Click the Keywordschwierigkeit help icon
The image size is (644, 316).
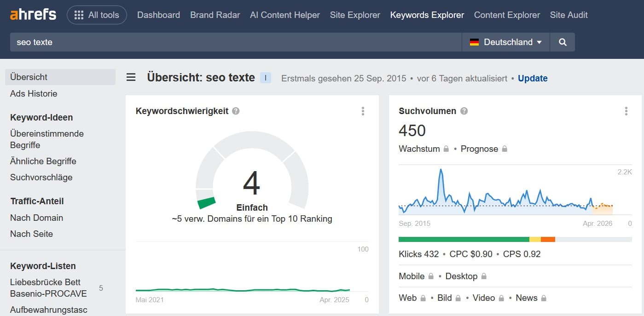(x=236, y=111)
